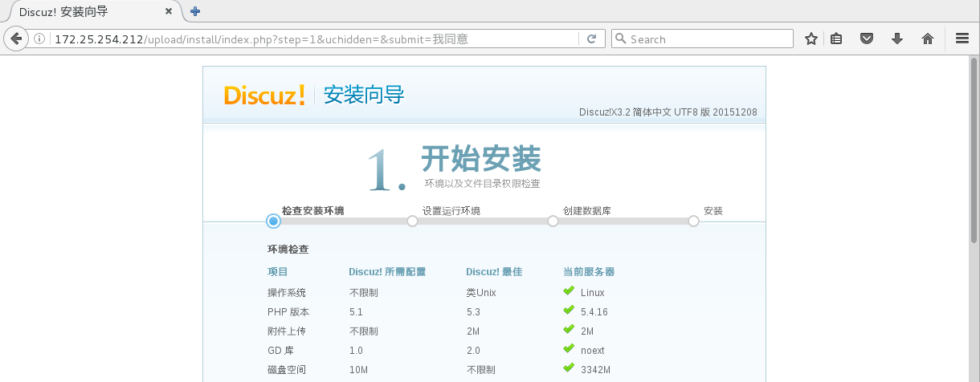Bookmark this page with the star icon
This screenshot has height=382, width=980.
(811, 39)
